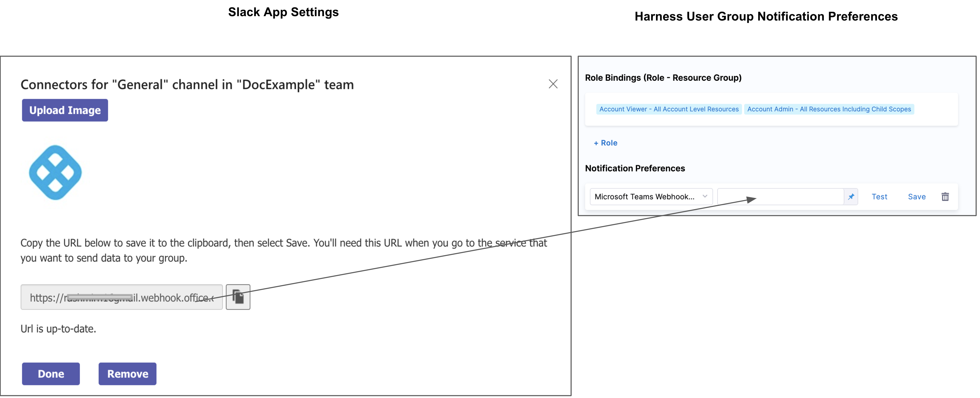This screenshot has width=980, height=398.
Task: Click the copy webhook URL icon
Action: point(238,297)
